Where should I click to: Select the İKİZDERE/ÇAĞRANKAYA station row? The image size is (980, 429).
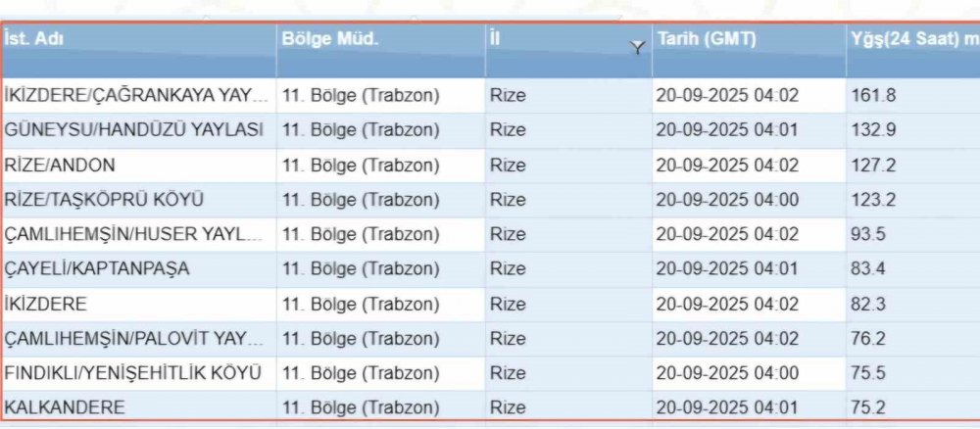[136, 96]
